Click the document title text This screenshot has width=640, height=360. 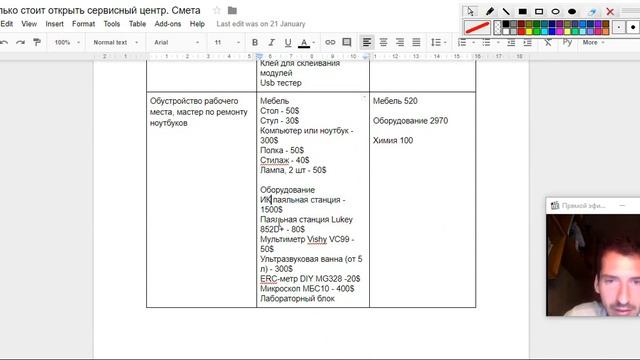pos(100,10)
